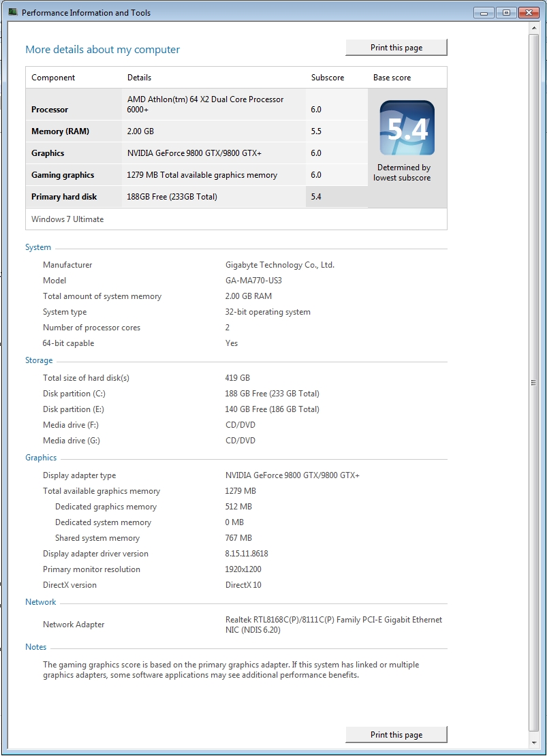Select the Processor row label
547x756 pixels.
[50, 110]
